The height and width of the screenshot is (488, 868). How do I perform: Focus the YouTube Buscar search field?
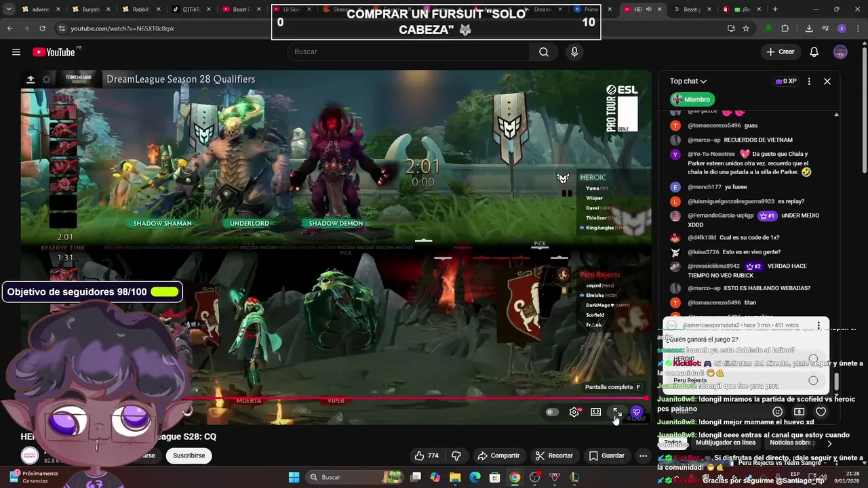click(x=408, y=52)
